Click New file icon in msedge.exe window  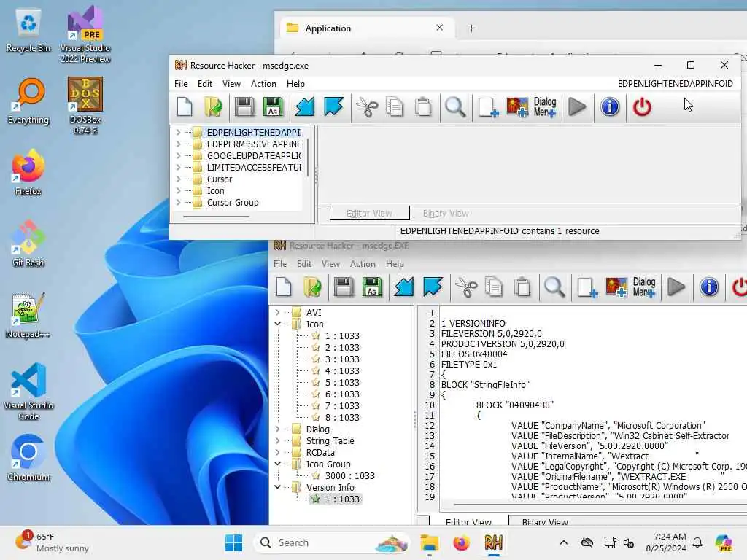pyautogui.click(x=185, y=106)
